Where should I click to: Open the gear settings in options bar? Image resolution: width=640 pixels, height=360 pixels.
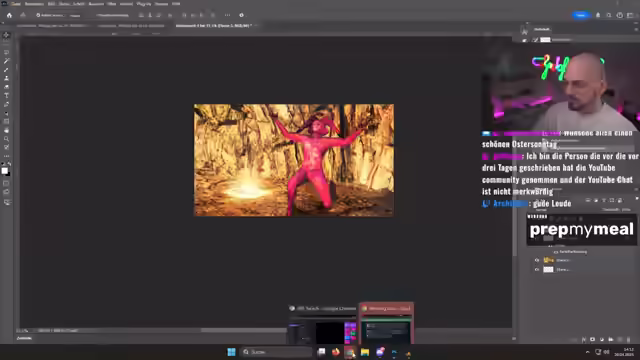click(x=241, y=15)
